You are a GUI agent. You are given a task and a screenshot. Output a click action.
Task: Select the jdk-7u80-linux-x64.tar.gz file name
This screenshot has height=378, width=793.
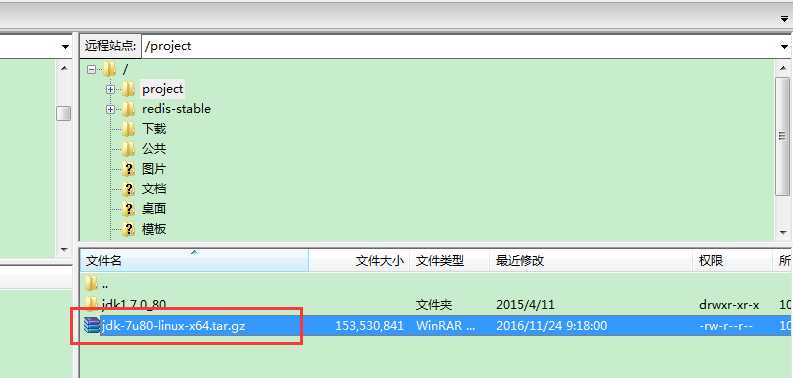point(173,325)
